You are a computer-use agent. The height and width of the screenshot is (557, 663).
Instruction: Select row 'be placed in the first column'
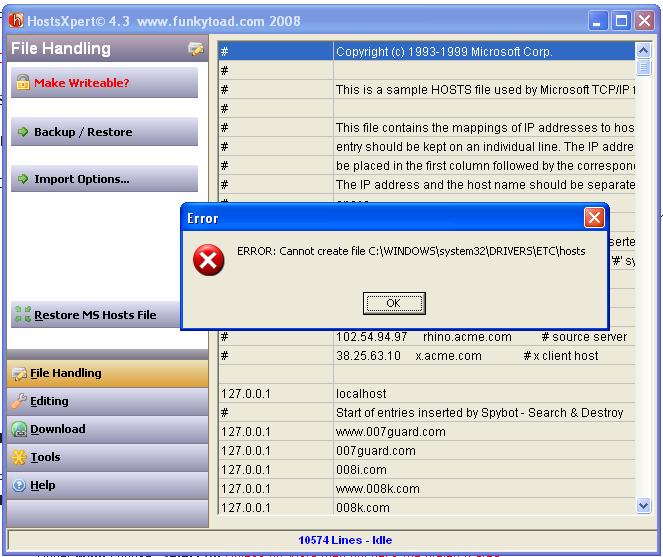click(x=427, y=166)
